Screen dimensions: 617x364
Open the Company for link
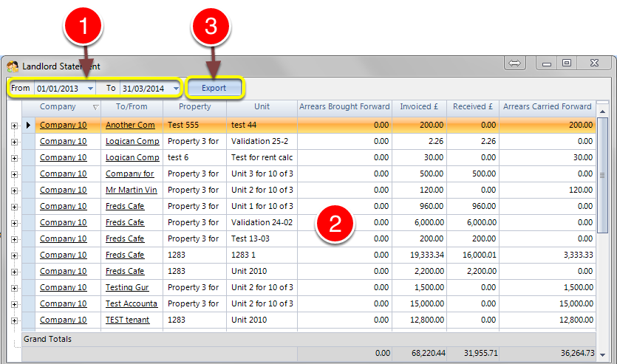(129, 174)
